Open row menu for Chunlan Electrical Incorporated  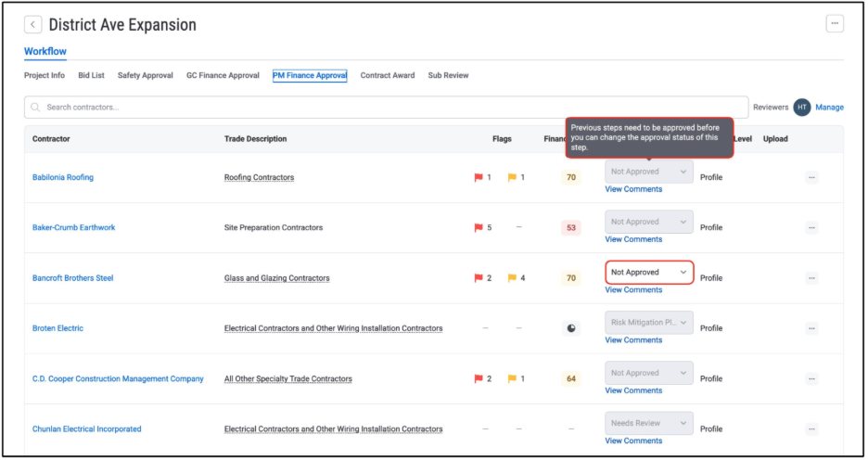pos(811,429)
